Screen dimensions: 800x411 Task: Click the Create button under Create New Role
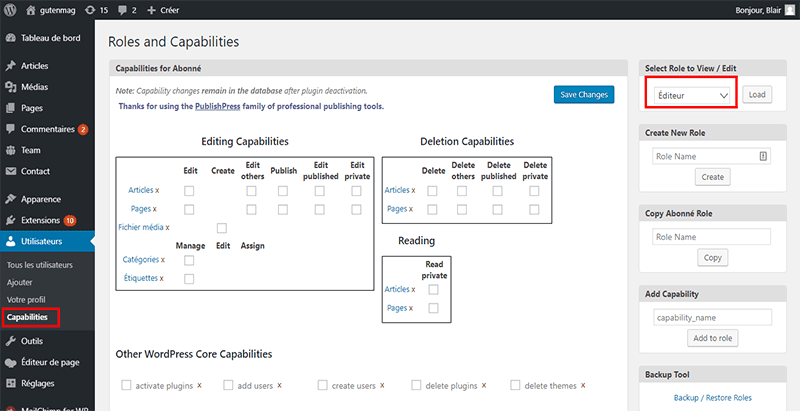713,177
